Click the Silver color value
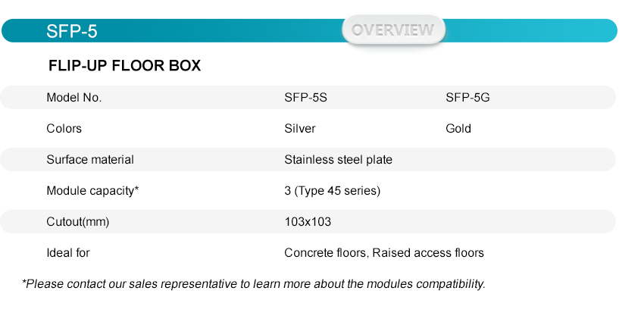 pos(300,129)
